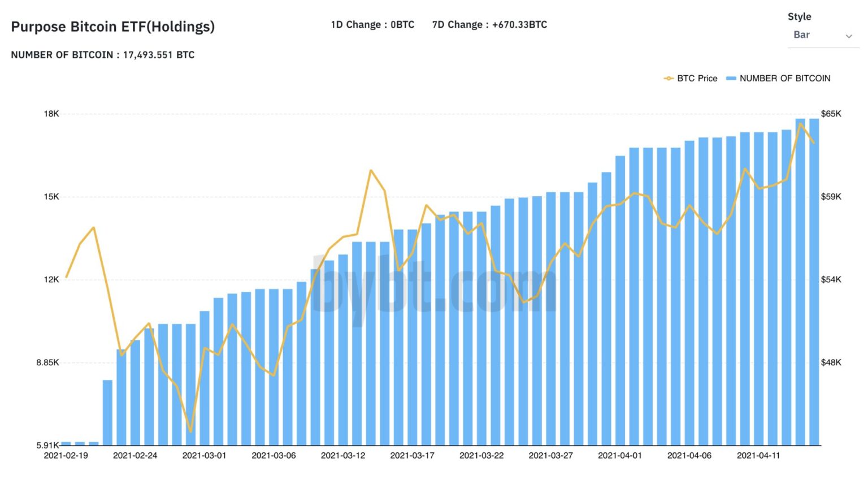Click the 2021-04-11 x-axis date label
The image size is (868, 479).
click(758, 455)
